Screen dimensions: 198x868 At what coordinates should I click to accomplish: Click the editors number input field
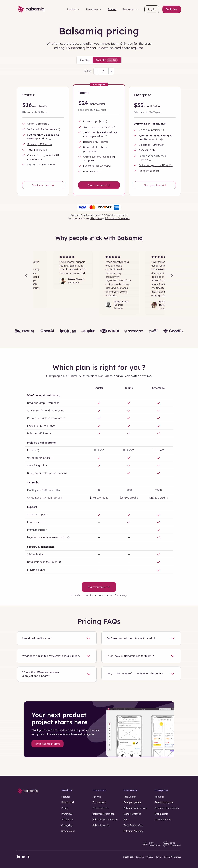pyautogui.click(x=104, y=71)
